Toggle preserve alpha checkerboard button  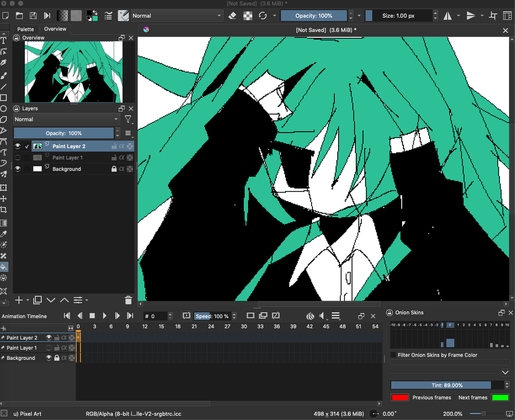pyautogui.click(x=248, y=16)
